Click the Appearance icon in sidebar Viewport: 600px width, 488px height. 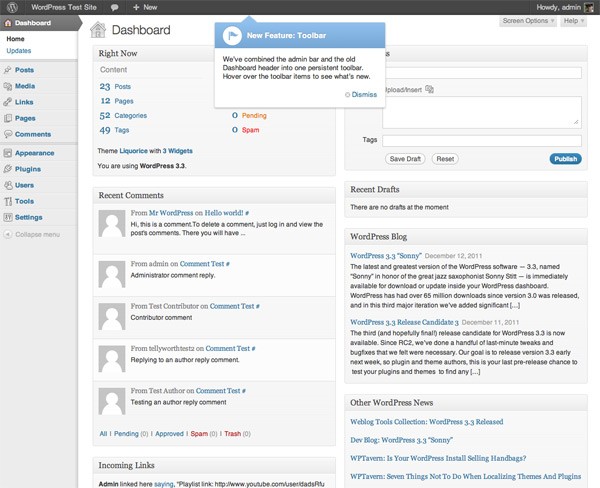click(8, 153)
